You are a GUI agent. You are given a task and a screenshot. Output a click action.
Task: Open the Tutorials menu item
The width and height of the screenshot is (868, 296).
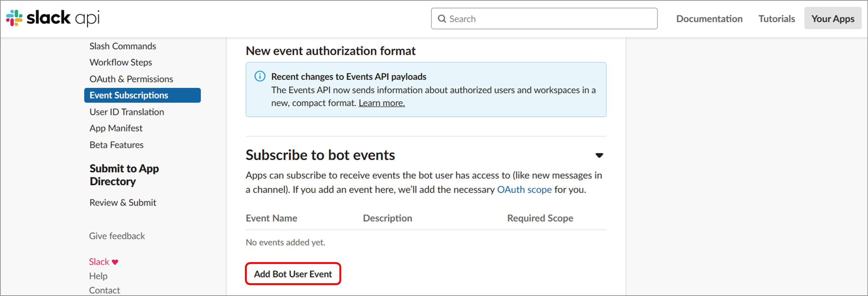(x=777, y=19)
